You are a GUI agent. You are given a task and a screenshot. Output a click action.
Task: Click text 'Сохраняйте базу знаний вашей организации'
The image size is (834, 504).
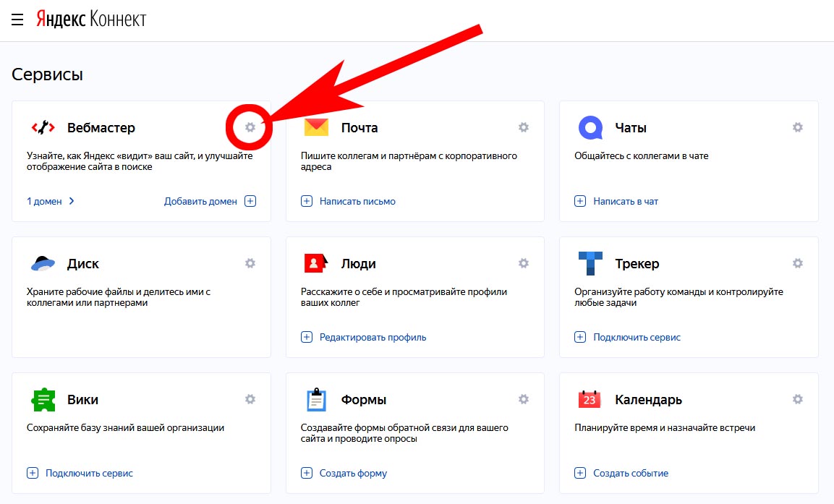click(126, 428)
